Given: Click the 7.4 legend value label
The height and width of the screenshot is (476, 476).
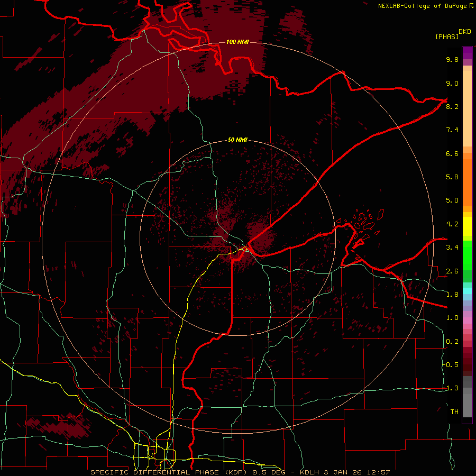Looking at the screenshot, I should coord(452,130).
